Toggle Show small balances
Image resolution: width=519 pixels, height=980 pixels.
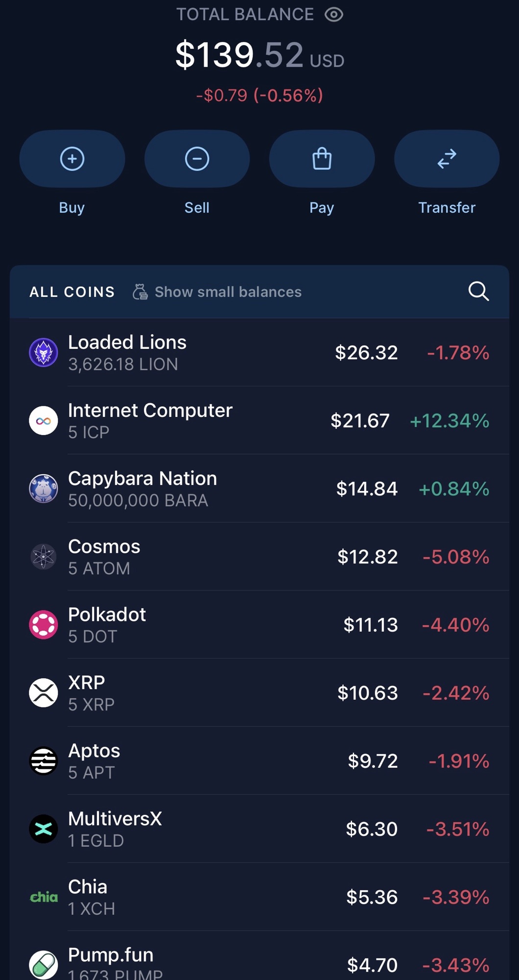(x=217, y=292)
